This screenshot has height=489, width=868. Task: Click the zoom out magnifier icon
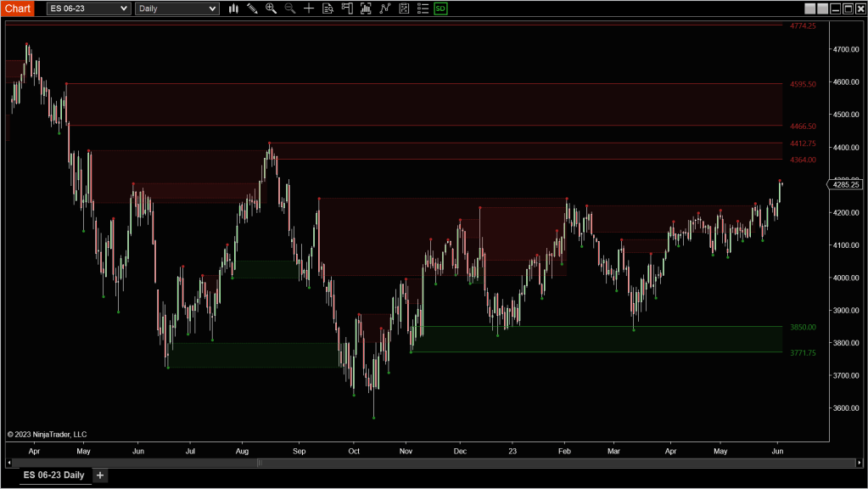pos(289,8)
